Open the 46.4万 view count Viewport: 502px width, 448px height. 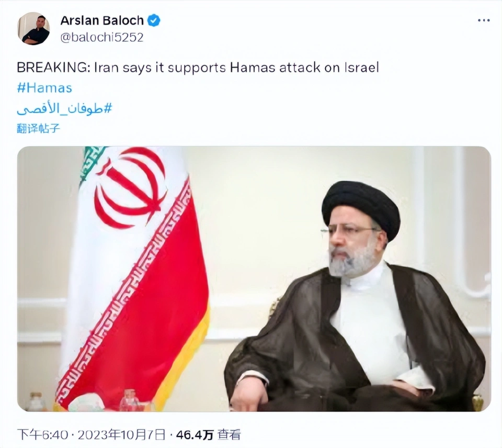point(195,435)
